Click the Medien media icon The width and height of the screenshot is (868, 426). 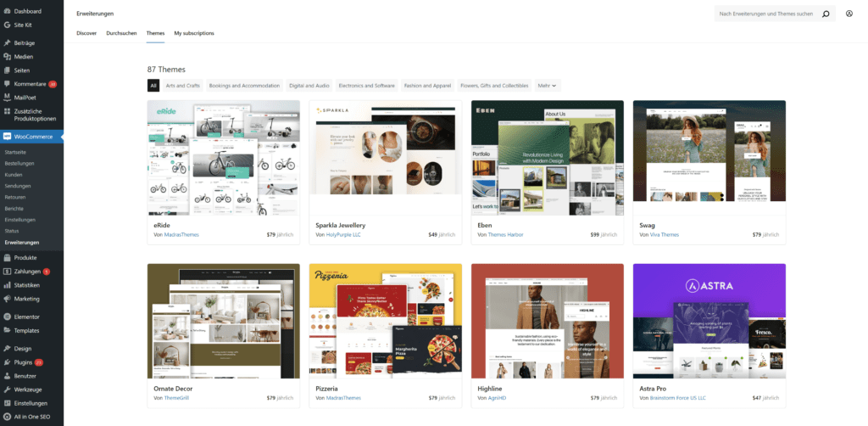click(7, 57)
